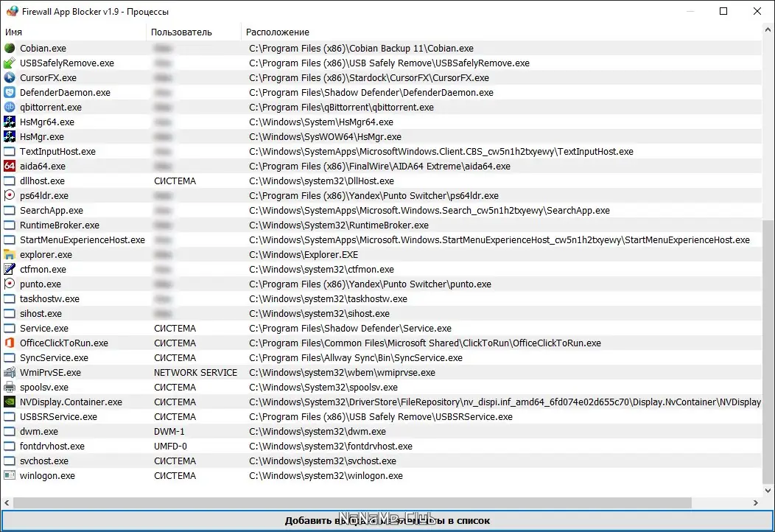This screenshot has width=775, height=532.
Task: Click the qBittorrent location path
Action: coord(342,108)
